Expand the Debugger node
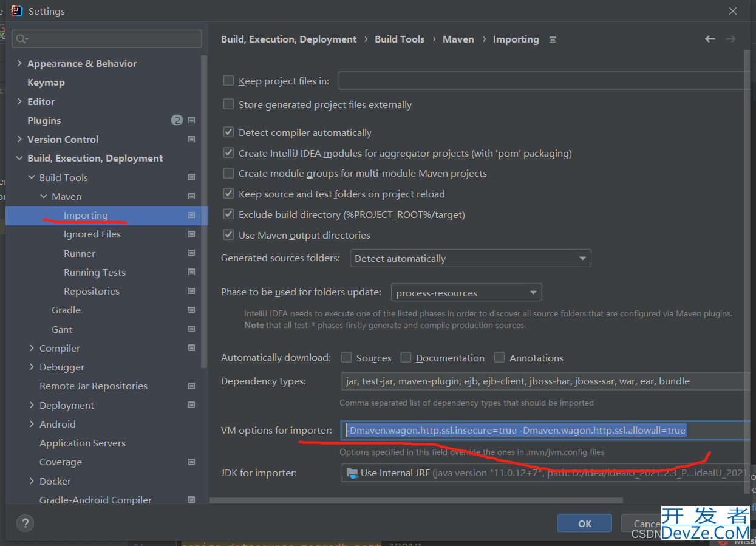Screen dimensions: 756x546 point(32,367)
